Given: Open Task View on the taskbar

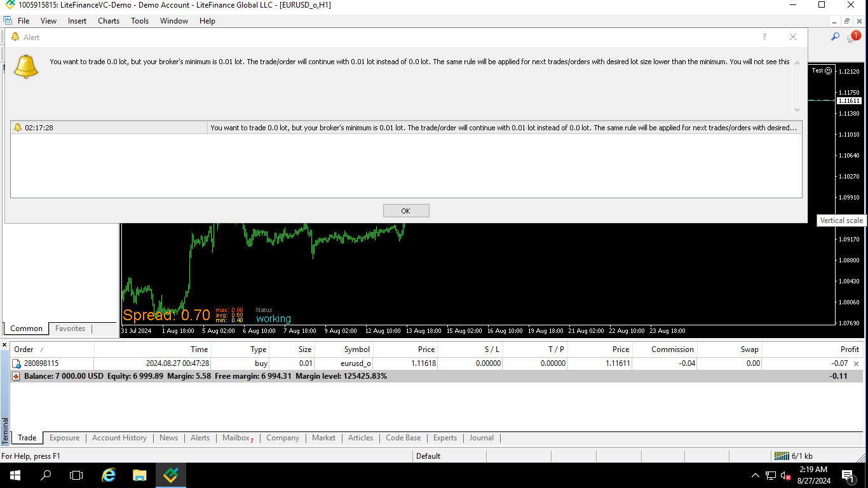Looking at the screenshot, I should pyautogui.click(x=76, y=475).
